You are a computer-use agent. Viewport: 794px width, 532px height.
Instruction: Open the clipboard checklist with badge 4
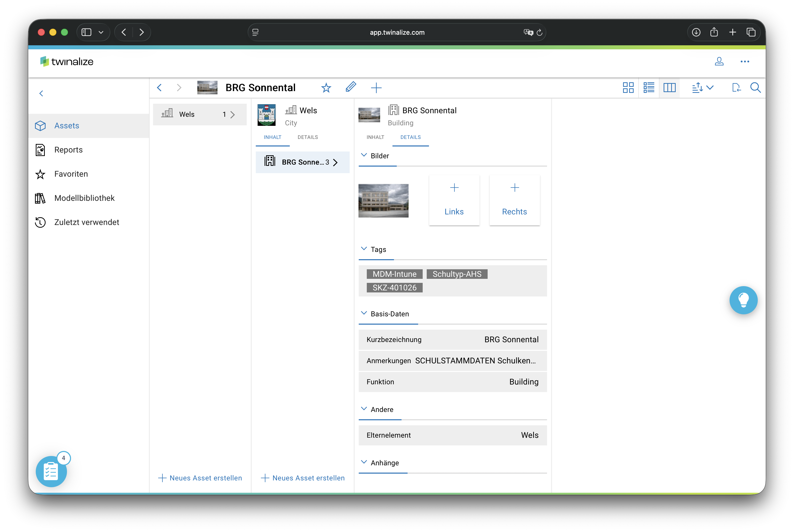coord(51,471)
